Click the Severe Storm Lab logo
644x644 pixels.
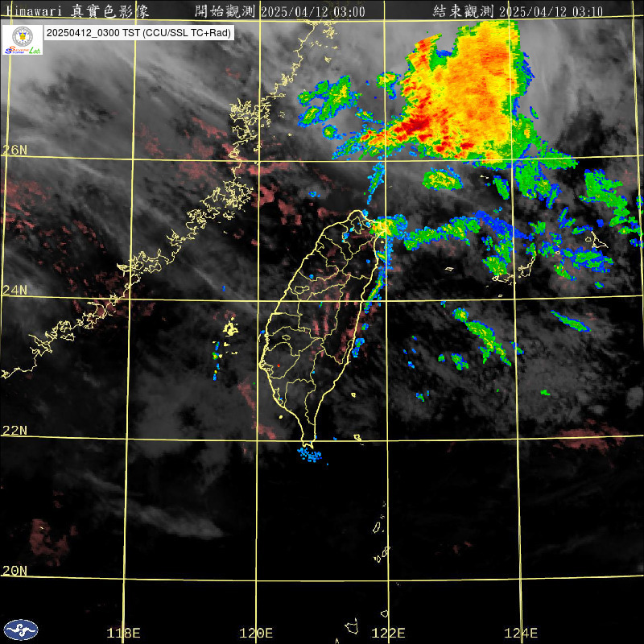click(x=22, y=39)
